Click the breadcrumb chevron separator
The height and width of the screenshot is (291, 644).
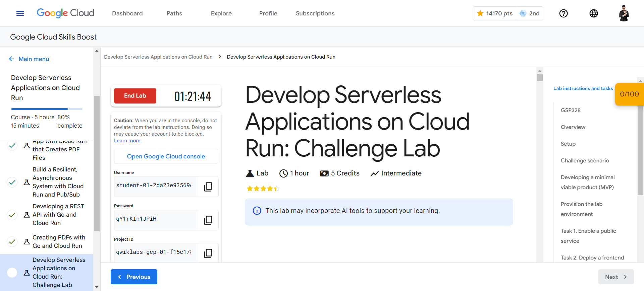(220, 57)
